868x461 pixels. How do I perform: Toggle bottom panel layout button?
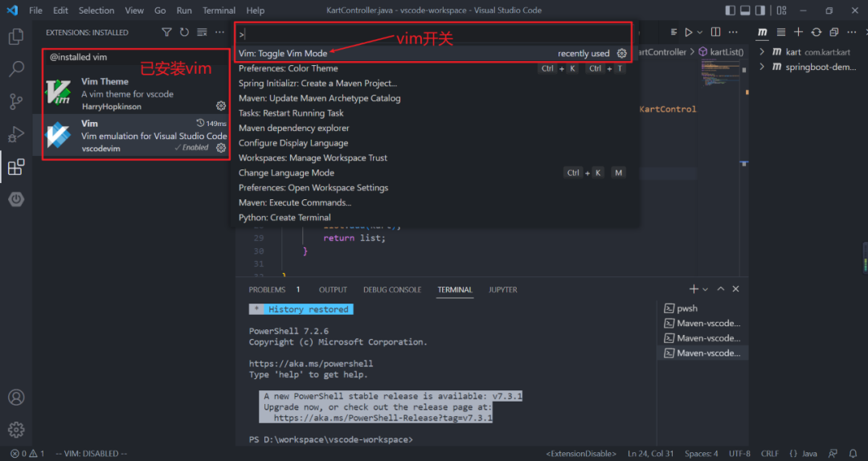745,10
